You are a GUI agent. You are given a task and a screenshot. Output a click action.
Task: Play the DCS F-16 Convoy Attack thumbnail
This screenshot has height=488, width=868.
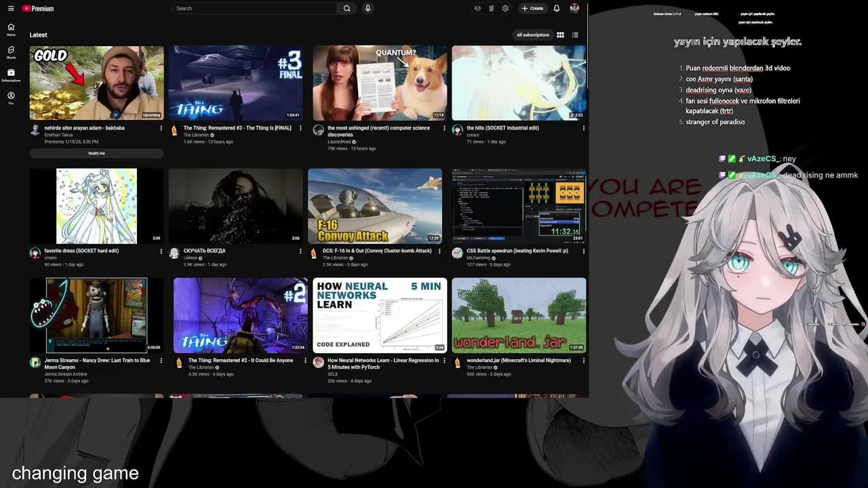click(x=375, y=205)
